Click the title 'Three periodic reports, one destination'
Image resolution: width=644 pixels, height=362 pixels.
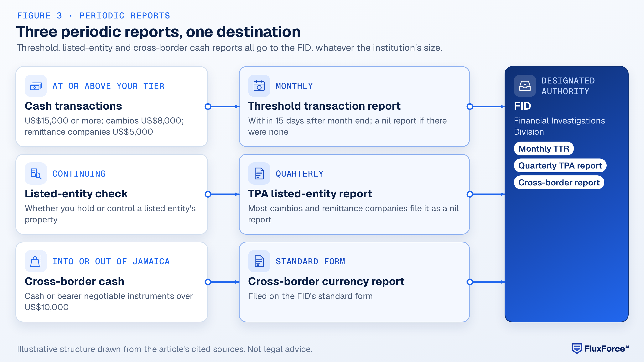158,32
